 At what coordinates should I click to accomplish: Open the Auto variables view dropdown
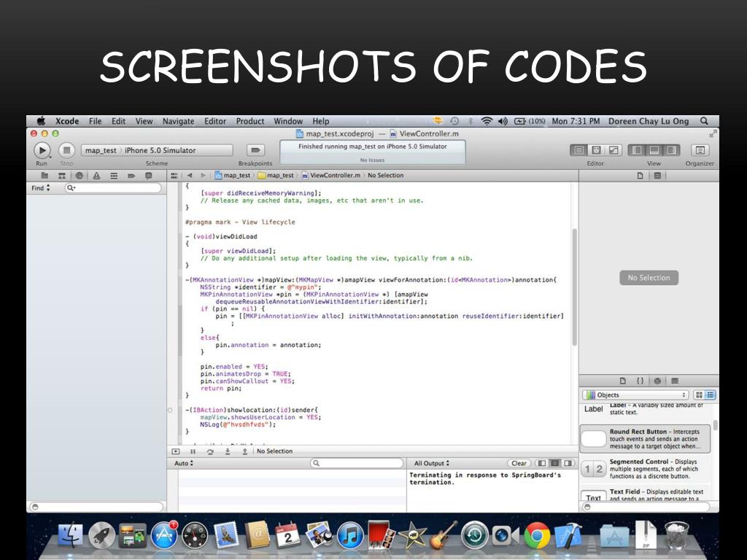(x=184, y=463)
